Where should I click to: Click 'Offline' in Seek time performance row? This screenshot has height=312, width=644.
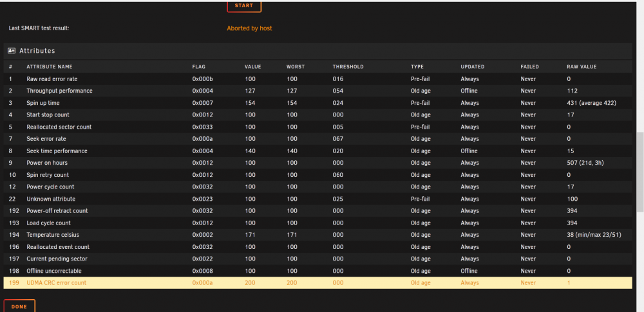pos(469,151)
